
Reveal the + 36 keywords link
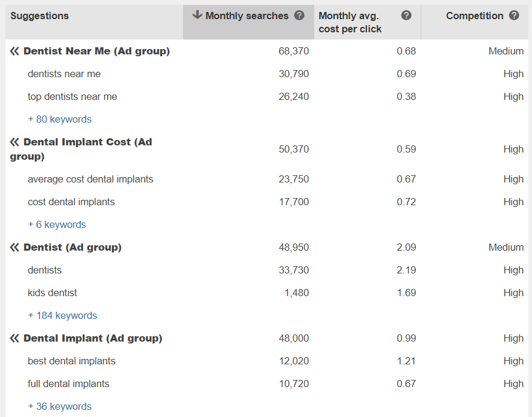click(60, 407)
